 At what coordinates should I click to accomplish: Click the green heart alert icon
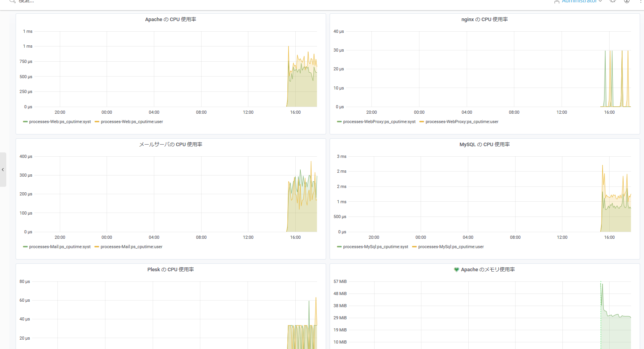tap(456, 270)
